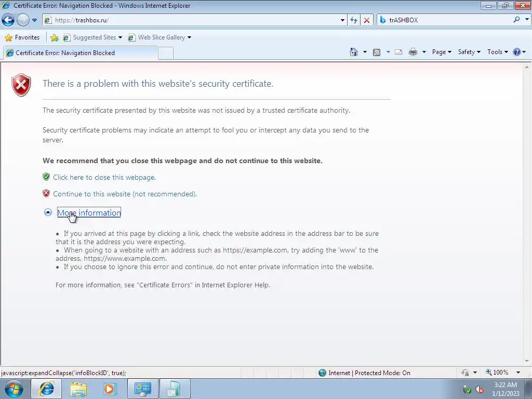Open the search provider dropdown arrow
The height and width of the screenshot is (399, 532).
(527, 20)
